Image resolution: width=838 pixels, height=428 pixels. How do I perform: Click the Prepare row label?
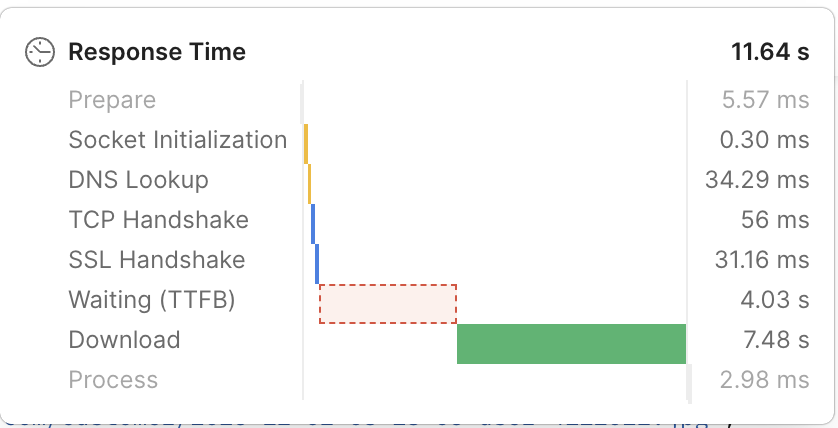tap(112, 100)
